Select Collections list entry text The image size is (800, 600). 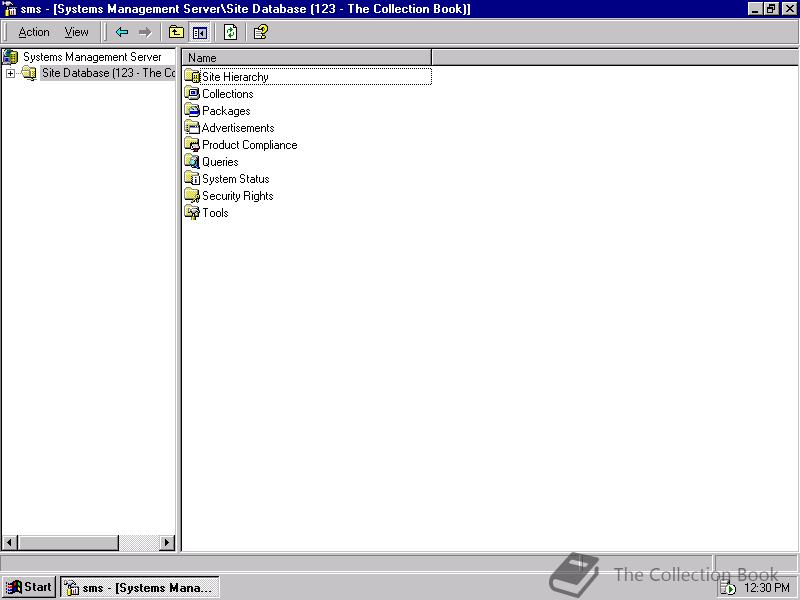228,94
